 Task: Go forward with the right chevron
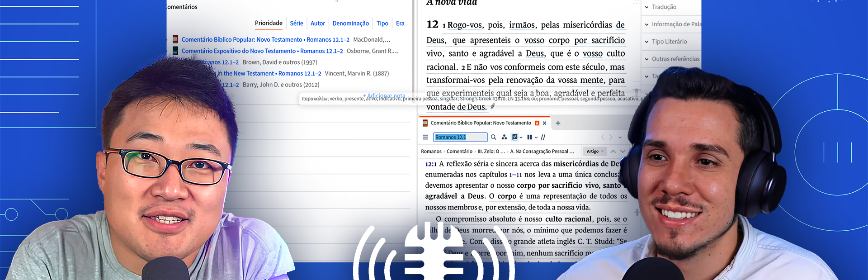tap(611, 137)
